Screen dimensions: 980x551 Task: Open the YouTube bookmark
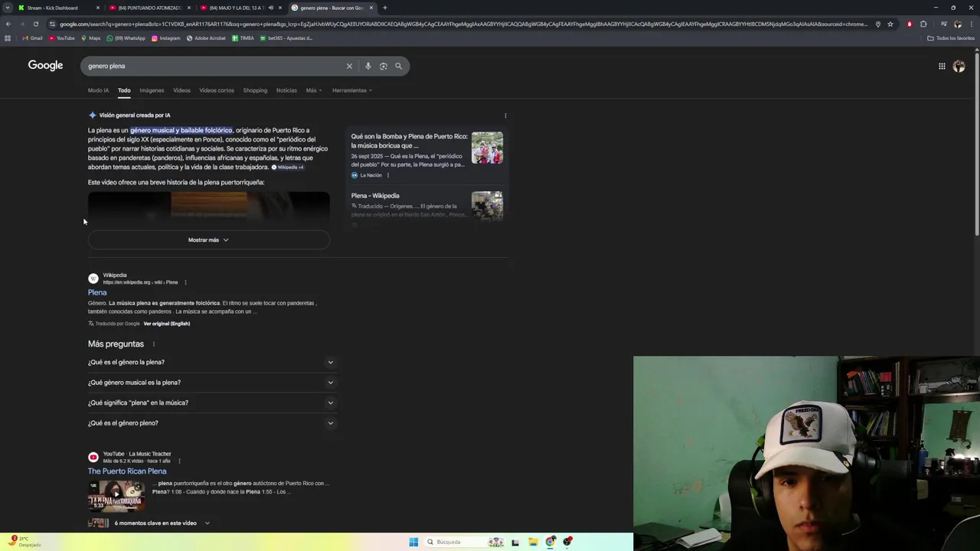(x=61, y=38)
